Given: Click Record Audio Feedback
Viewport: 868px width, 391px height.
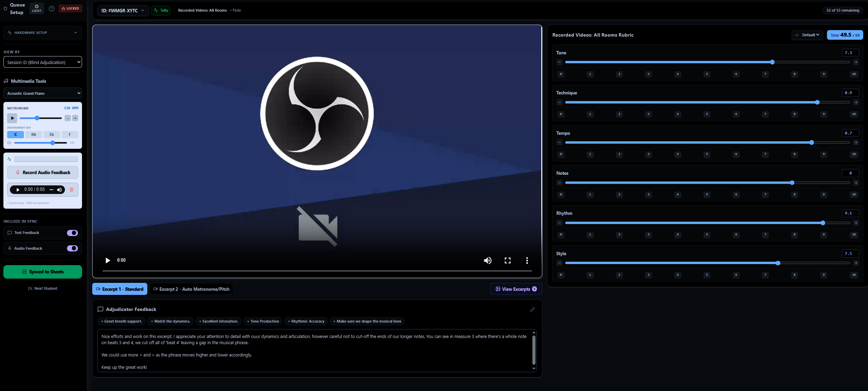Looking at the screenshot, I should 43,172.
